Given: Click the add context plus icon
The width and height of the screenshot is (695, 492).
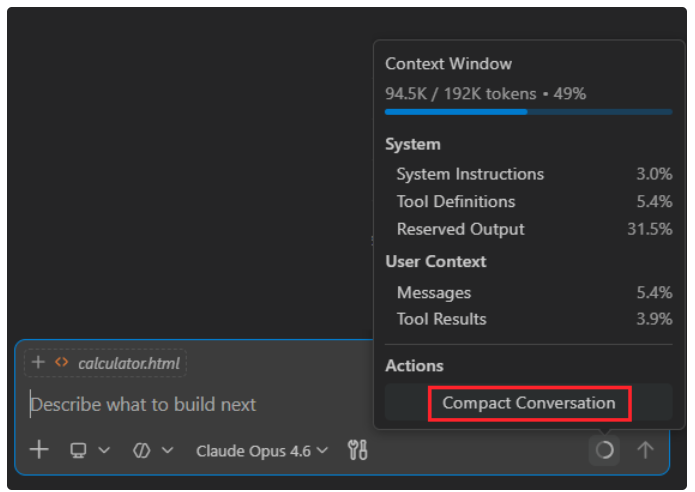Looking at the screenshot, I should (x=39, y=450).
